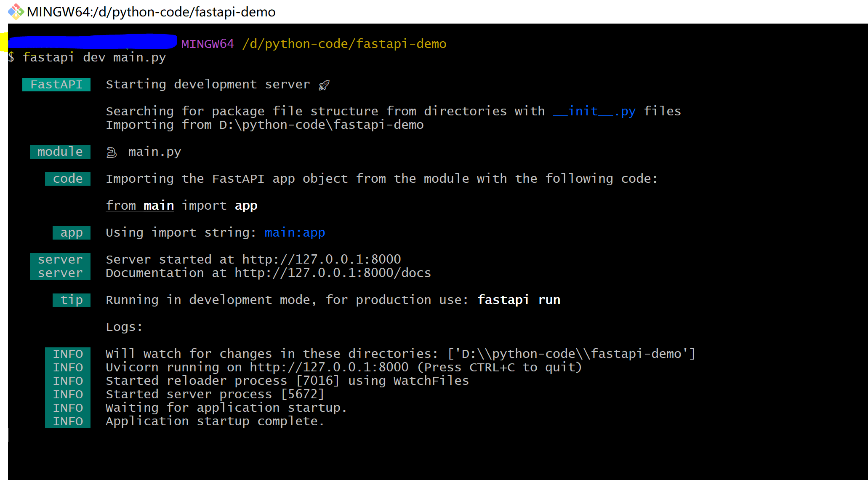The image size is (868, 480).
Task: Click the bold 'fastapi run' command text
Action: tap(519, 300)
